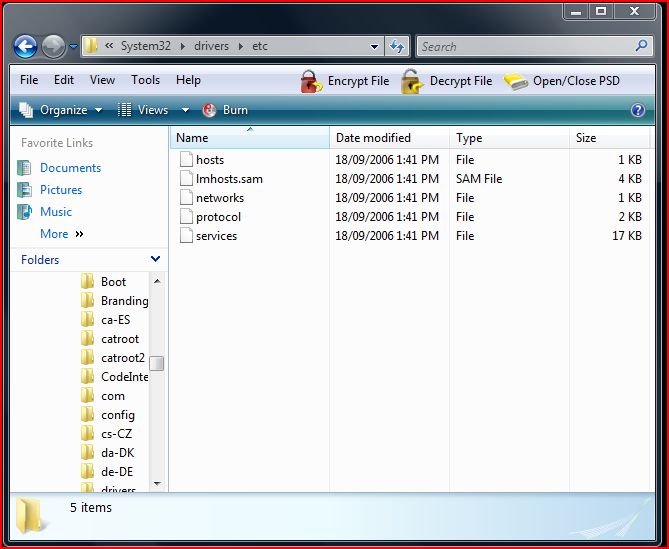The height and width of the screenshot is (549, 669).
Task: Click the Open/Close PSD drive icon
Action: pyautogui.click(x=515, y=81)
